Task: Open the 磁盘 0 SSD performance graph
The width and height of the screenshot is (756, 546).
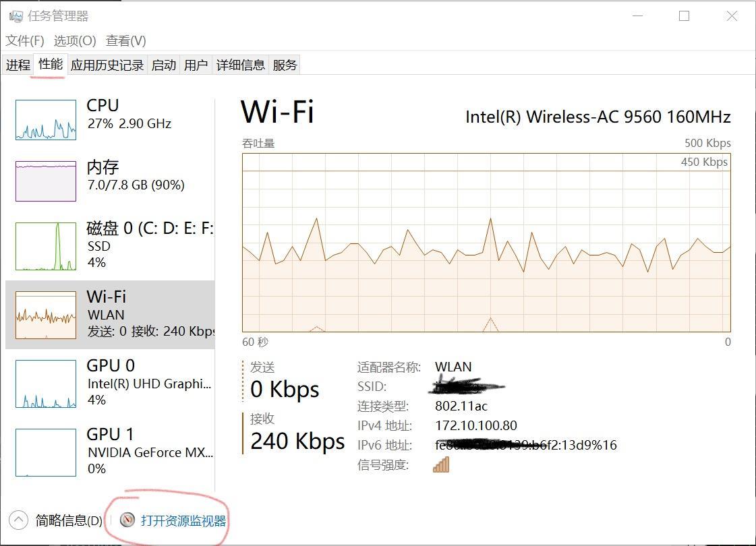Action: point(46,246)
